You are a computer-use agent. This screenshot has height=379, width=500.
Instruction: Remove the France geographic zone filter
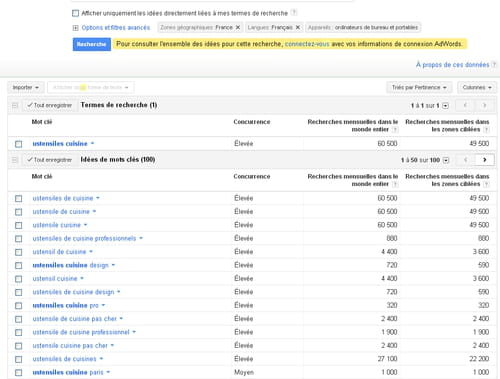tap(238, 27)
